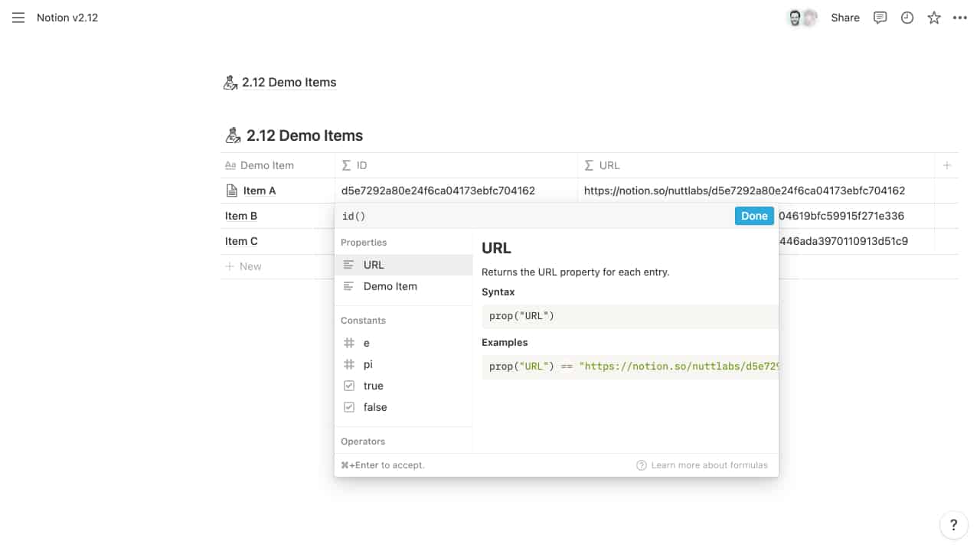Click the Notion v2.12 page title
Image resolution: width=980 pixels, height=551 pixels.
point(67,18)
